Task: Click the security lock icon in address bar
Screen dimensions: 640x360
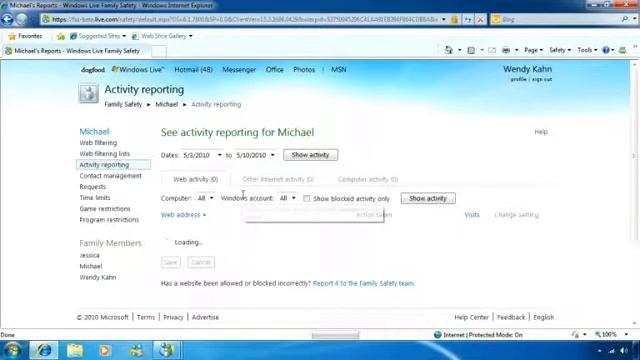Action: click(x=454, y=19)
